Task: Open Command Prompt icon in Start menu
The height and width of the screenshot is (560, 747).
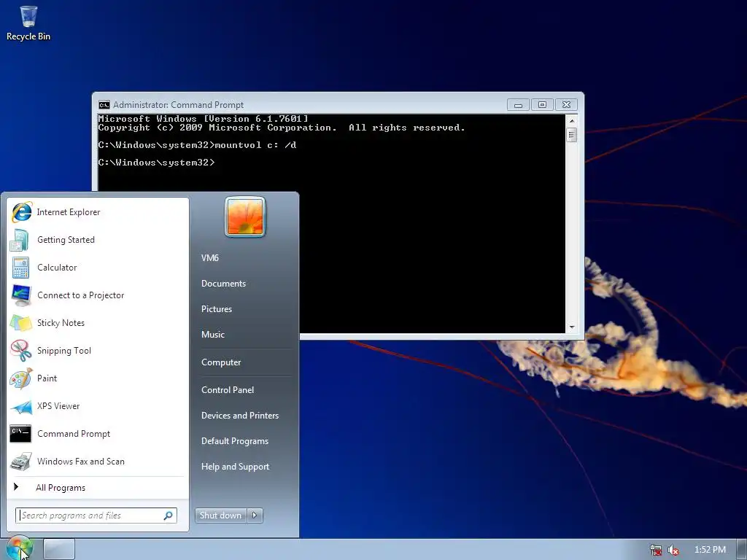Action: tap(20, 434)
